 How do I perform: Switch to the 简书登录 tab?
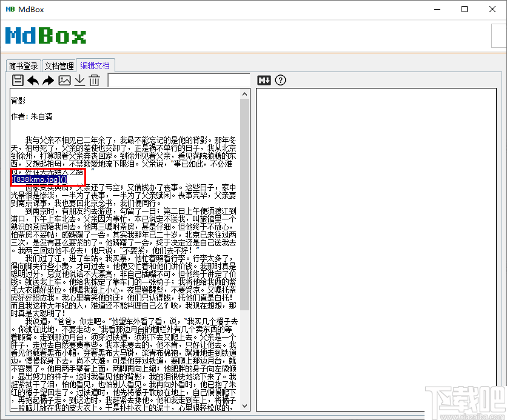[23, 65]
